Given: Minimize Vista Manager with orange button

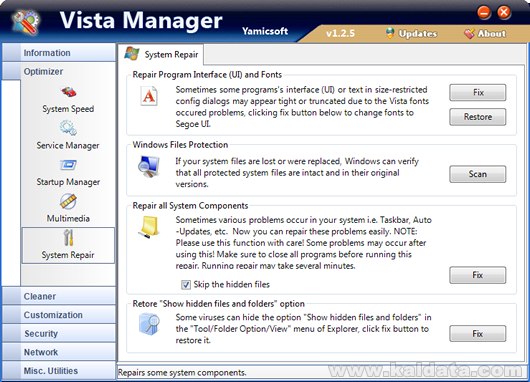Looking at the screenshot, I should [484, 13].
